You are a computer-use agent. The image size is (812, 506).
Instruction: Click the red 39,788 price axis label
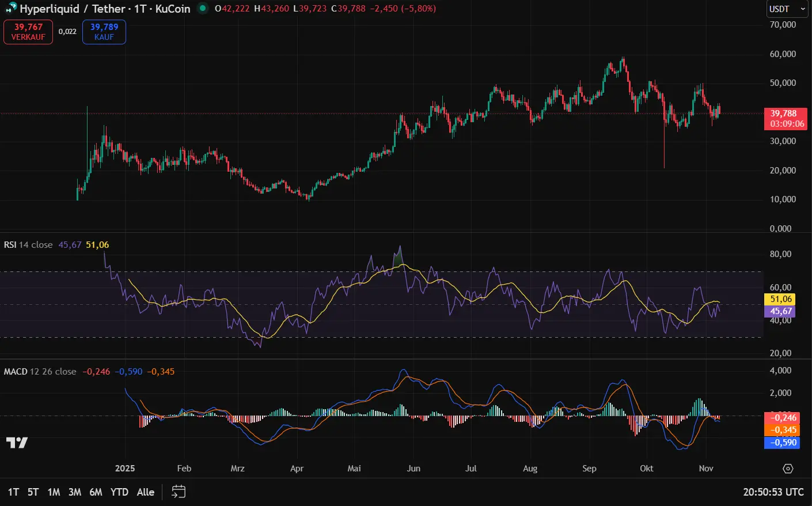(785, 114)
